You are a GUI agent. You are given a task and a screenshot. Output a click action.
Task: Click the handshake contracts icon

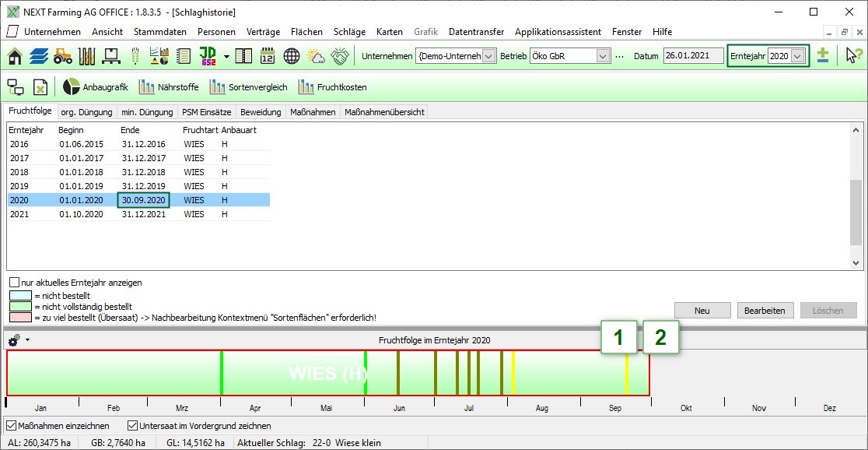[340, 56]
